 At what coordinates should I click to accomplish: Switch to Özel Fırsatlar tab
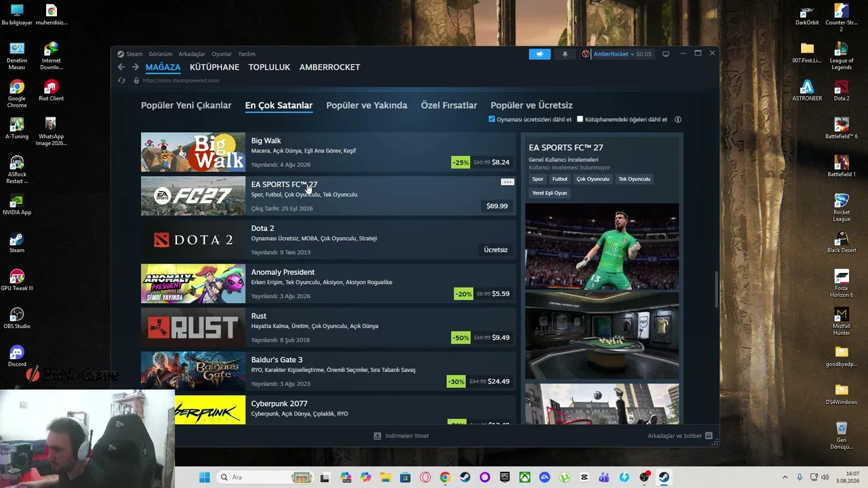pos(449,105)
